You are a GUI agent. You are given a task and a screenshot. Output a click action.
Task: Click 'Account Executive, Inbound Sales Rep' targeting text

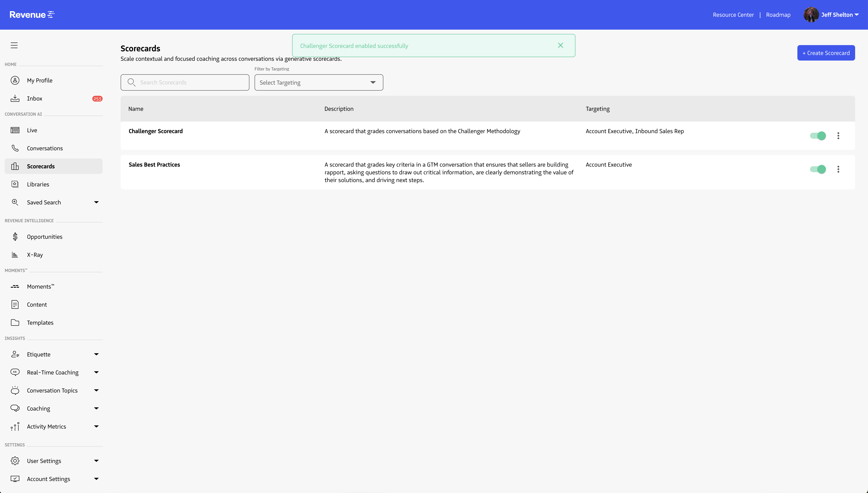point(634,131)
